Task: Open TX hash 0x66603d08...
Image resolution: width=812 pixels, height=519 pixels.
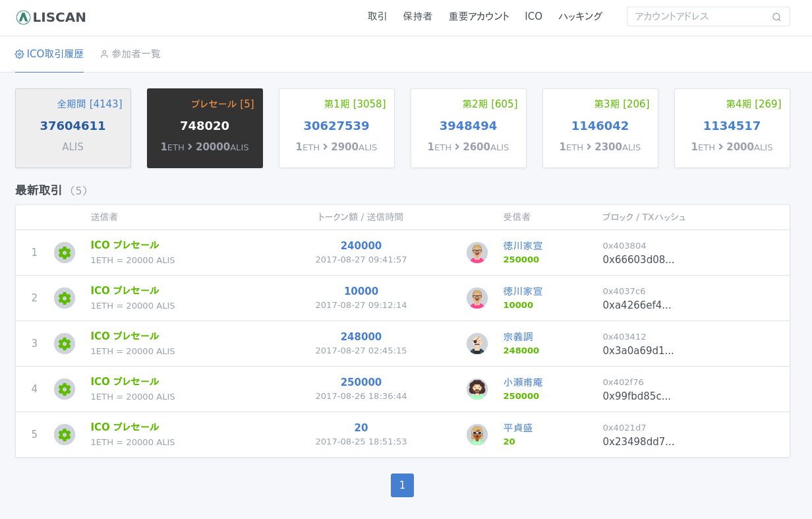Action: pyautogui.click(x=638, y=260)
